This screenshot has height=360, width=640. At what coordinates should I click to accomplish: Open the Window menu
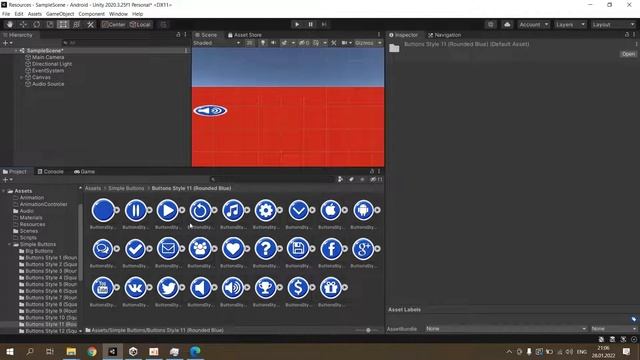pos(118,14)
